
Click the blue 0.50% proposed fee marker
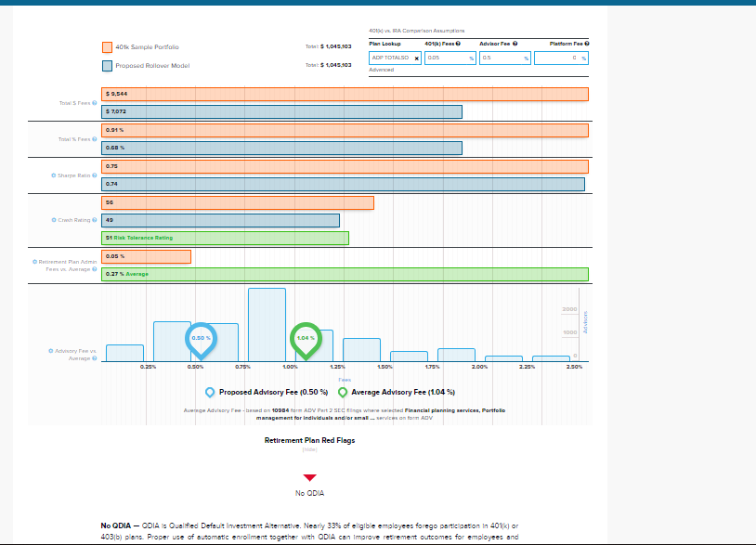point(202,340)
